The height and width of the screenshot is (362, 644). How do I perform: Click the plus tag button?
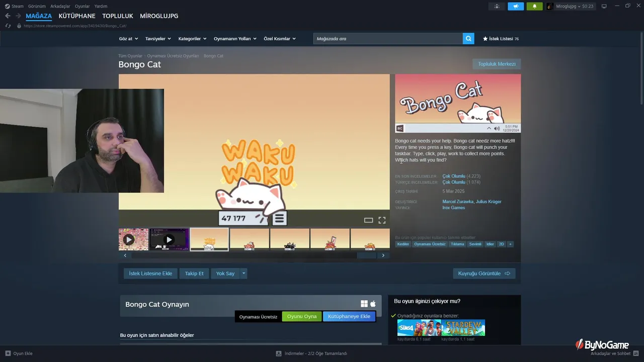510,244
